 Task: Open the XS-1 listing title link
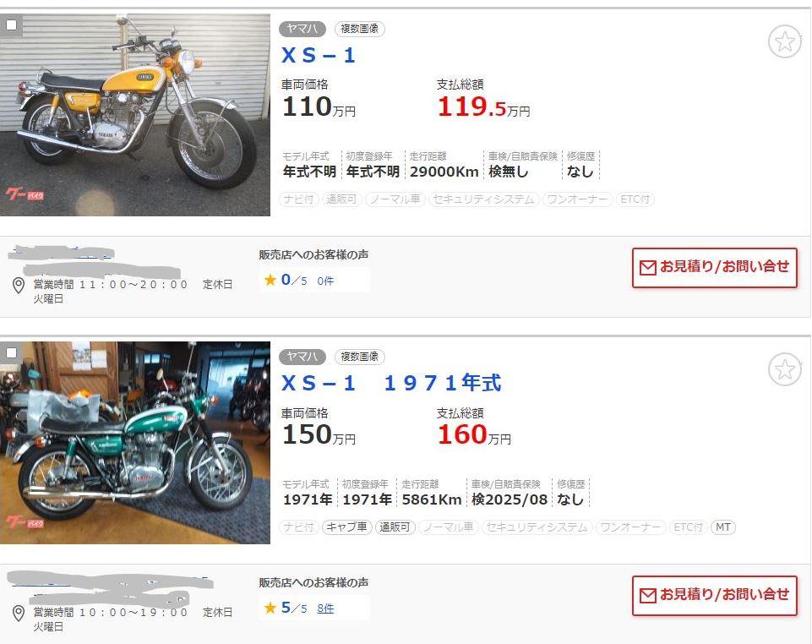(319, 56)
